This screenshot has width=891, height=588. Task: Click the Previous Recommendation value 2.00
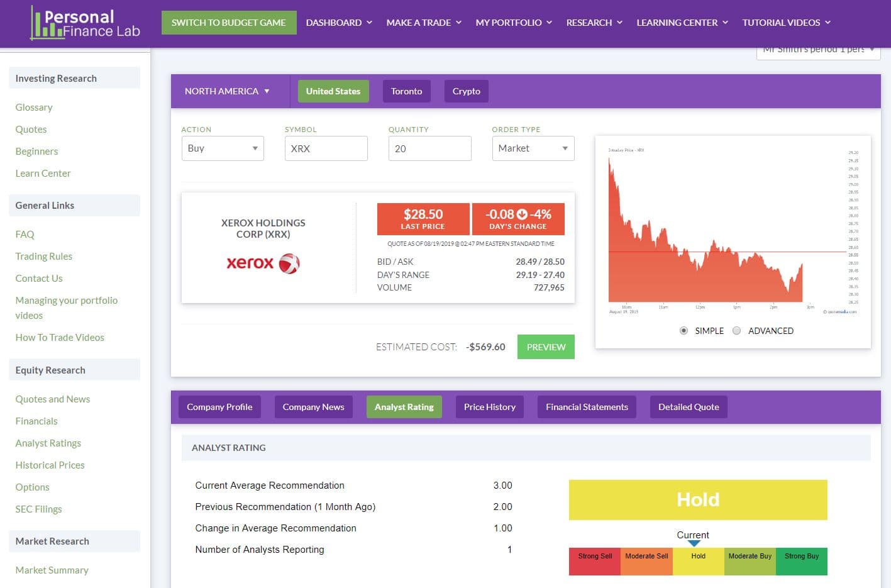pyautogui.click(x=503, y=507)
